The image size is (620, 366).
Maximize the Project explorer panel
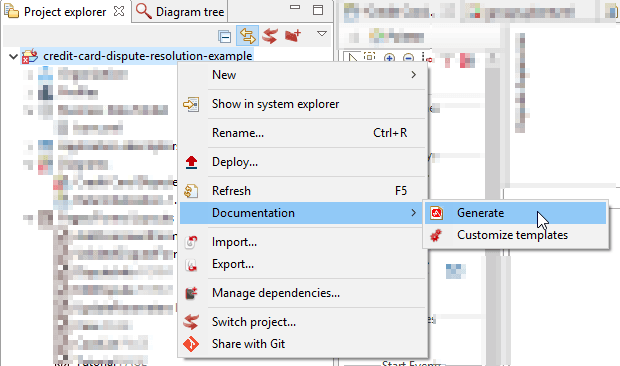[x=318, y=10]
